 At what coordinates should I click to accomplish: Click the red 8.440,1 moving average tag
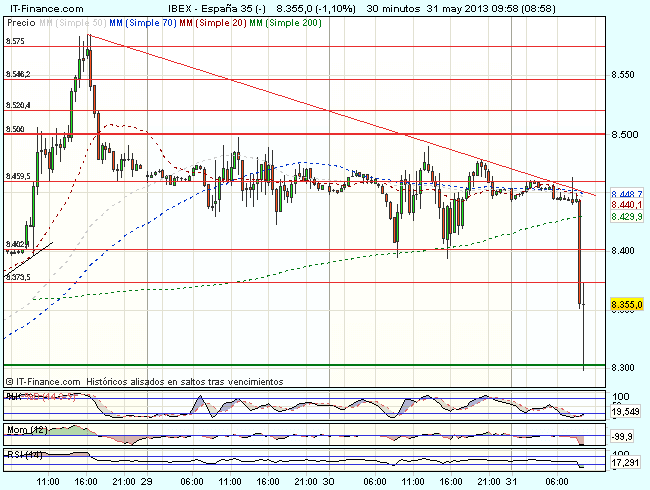click(x=625, y=204)
